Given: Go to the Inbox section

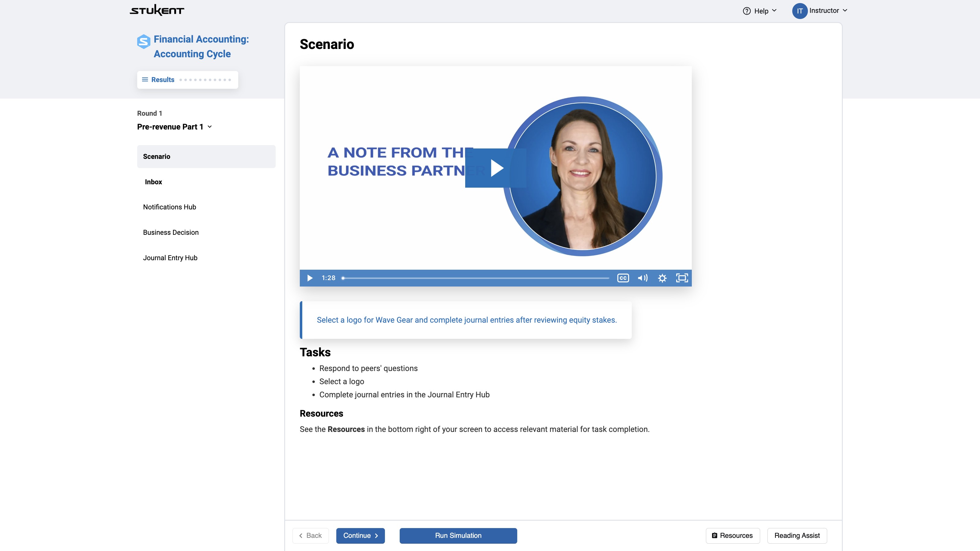Looking at the screenshot, I should (x=153, y=182).
